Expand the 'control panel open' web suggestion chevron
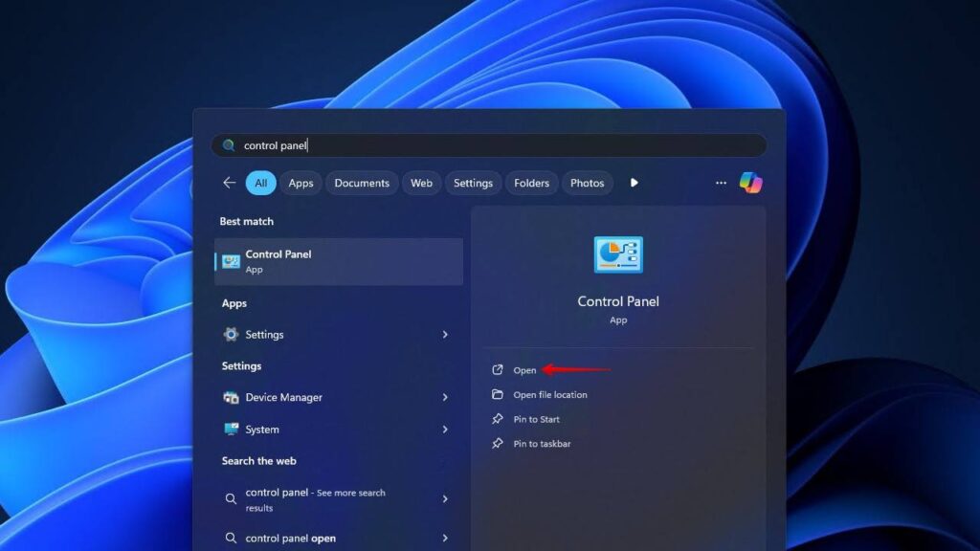Screen dimensions: 980x551 pyautogui.click(x=445, y=539)
